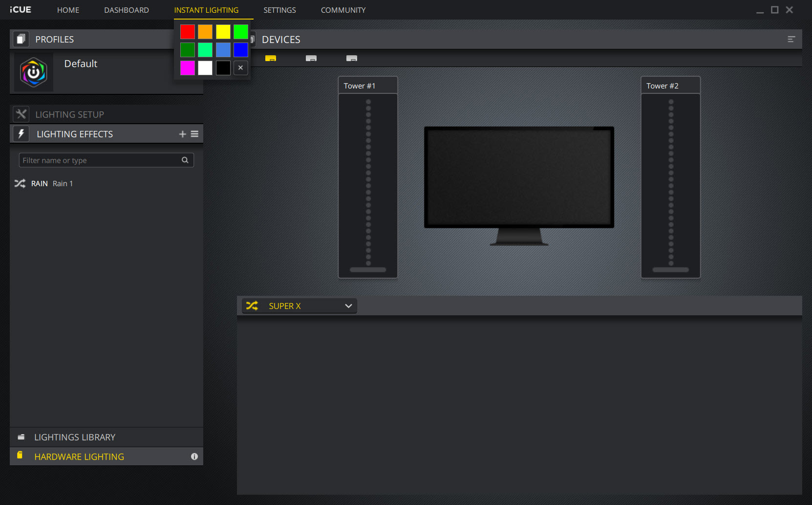Select the third gray device icon
Viewport: 812px width, 505px height.
click(352, 58)
